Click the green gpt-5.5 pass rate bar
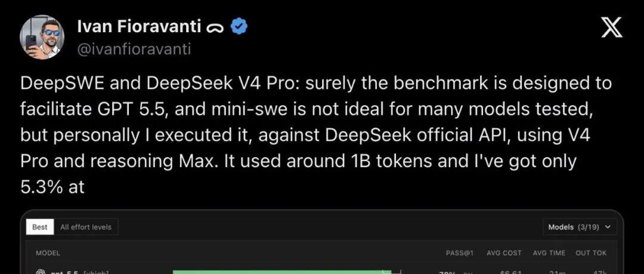 [282, 272]
